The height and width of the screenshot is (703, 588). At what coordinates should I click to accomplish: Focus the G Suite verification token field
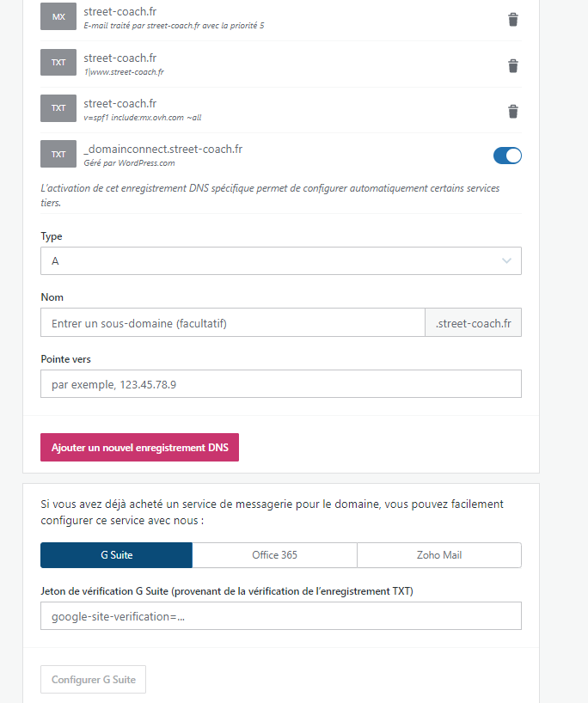[x=280, y=616]
